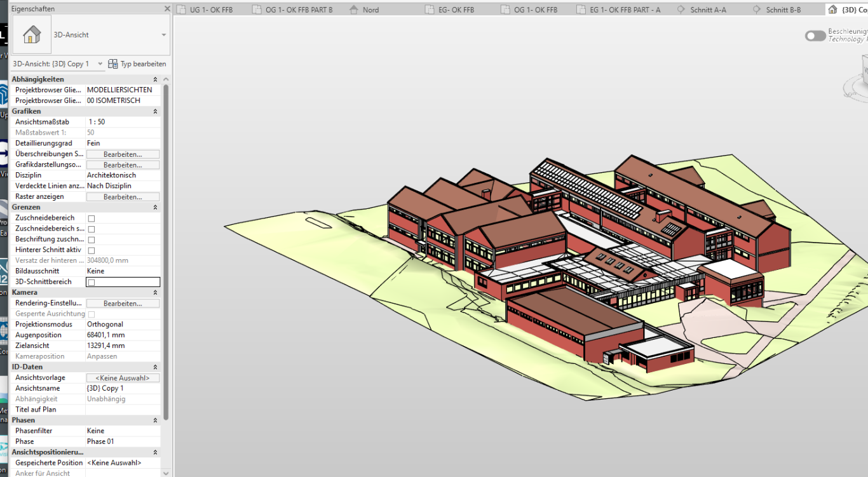Click the plan icon on UG 1- OK FFB tab
Viewport: 868px width, 477px height.
coord(182,9)
